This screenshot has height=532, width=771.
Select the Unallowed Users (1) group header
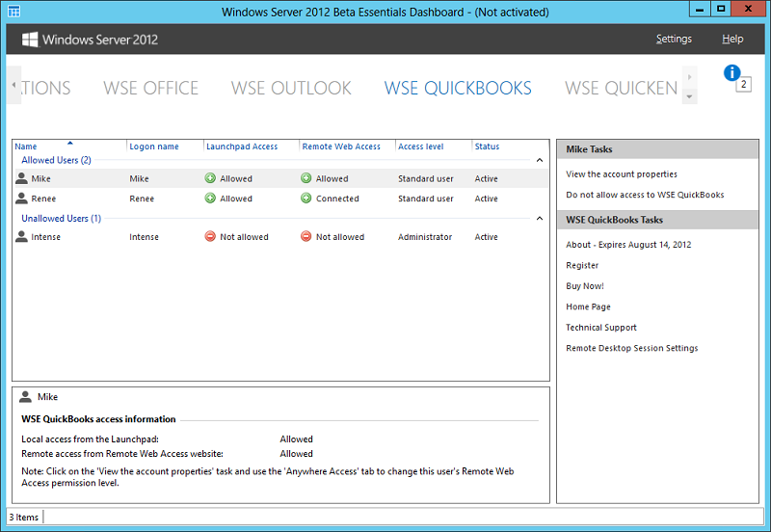[61, 218]
